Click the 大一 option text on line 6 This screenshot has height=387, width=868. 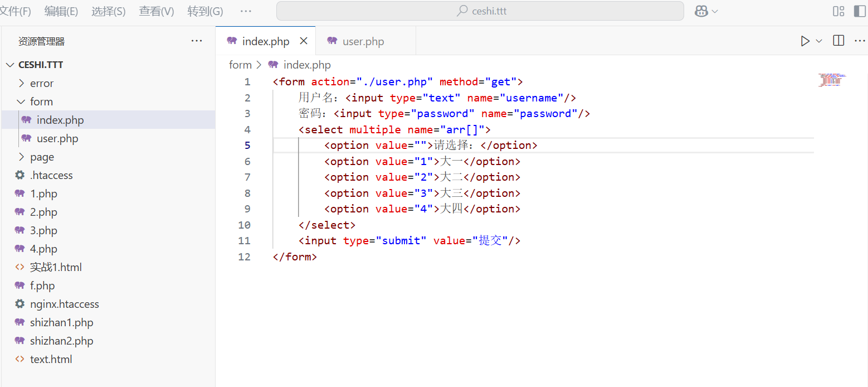pos(451,162)
